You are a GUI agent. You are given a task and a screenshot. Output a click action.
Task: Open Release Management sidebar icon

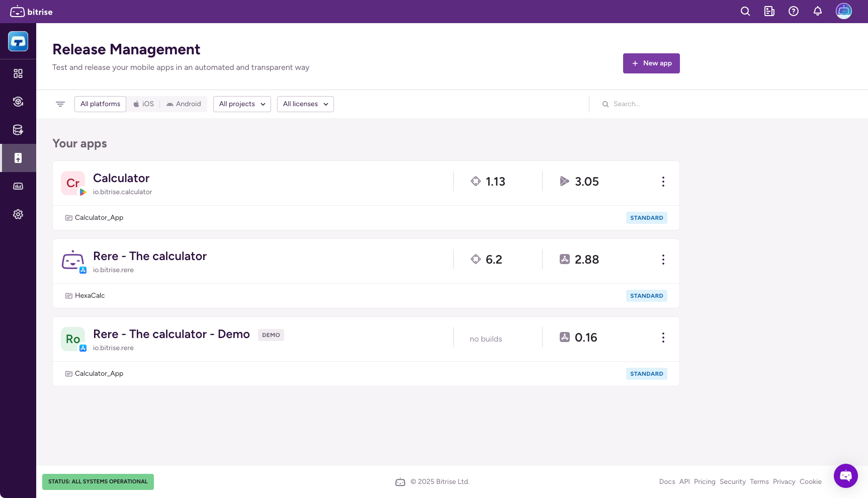pos(18,158)
